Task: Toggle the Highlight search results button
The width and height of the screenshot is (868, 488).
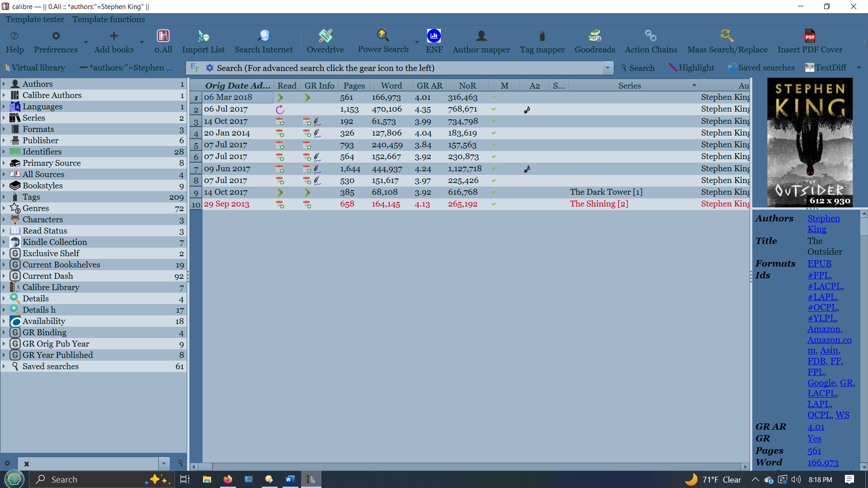Action: pyautogui.click(x=691, y=68)
